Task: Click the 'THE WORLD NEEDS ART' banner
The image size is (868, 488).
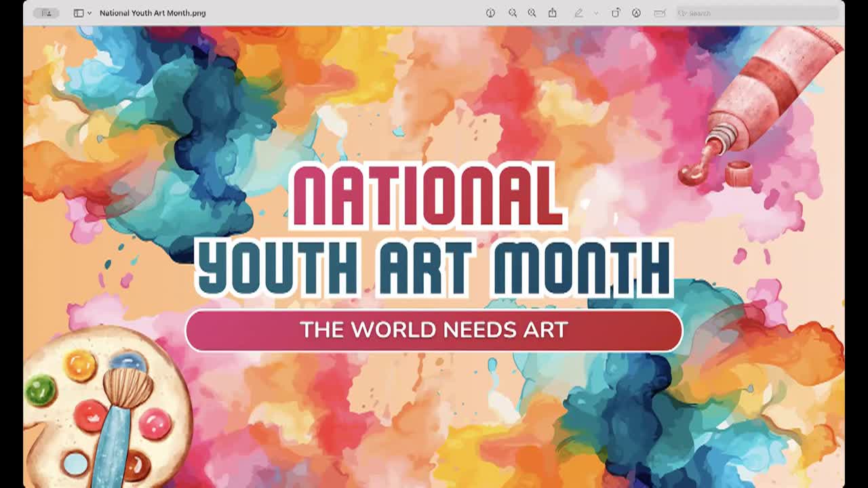Action: point(433,330)
